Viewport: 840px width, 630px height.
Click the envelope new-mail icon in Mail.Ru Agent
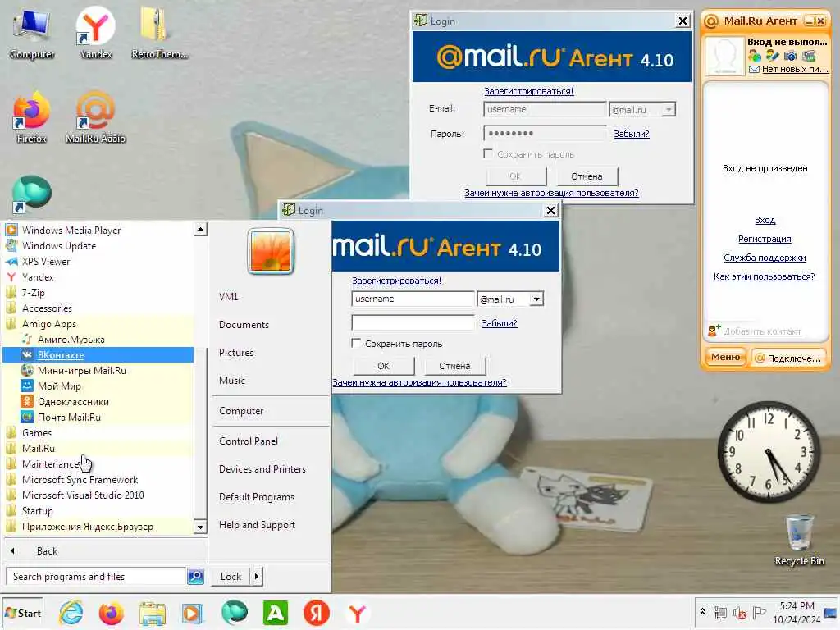755,69
